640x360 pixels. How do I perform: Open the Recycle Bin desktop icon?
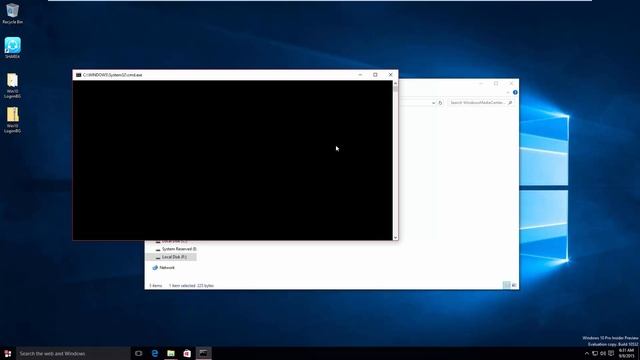(x=12, y=13)
